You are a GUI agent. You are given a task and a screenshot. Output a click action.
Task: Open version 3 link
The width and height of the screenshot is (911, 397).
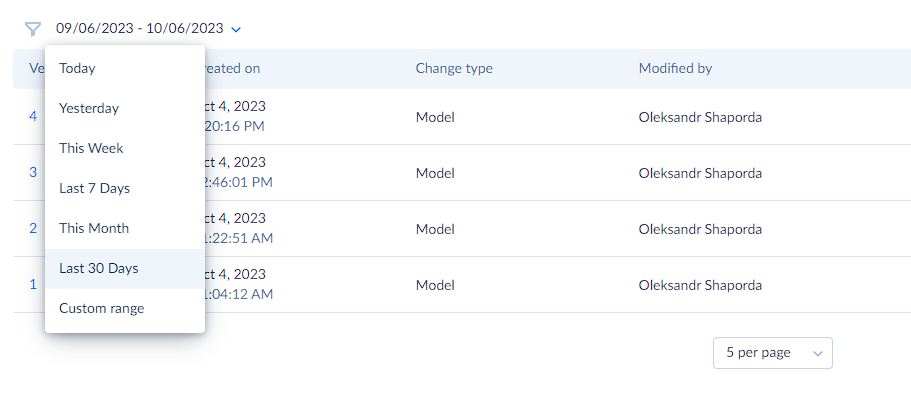33,173
